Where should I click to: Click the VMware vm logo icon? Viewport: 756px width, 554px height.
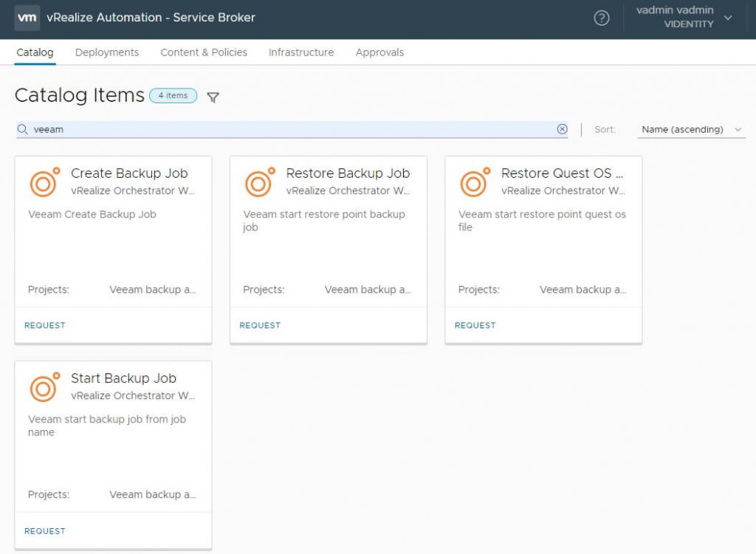(x=27, y=18)
